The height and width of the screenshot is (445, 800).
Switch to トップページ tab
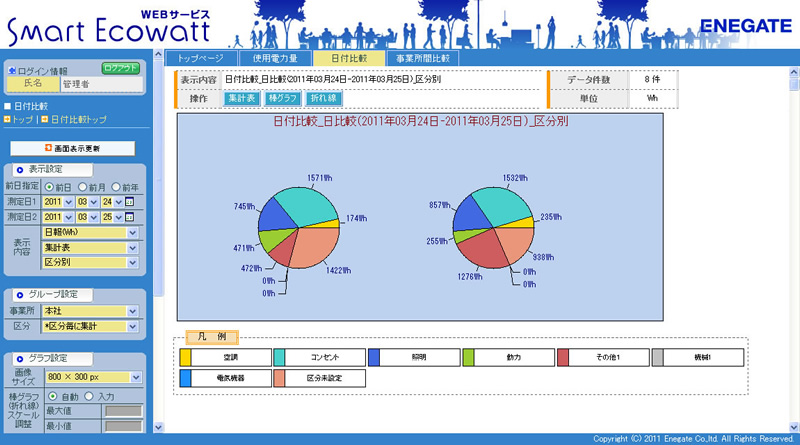(201, 58)
